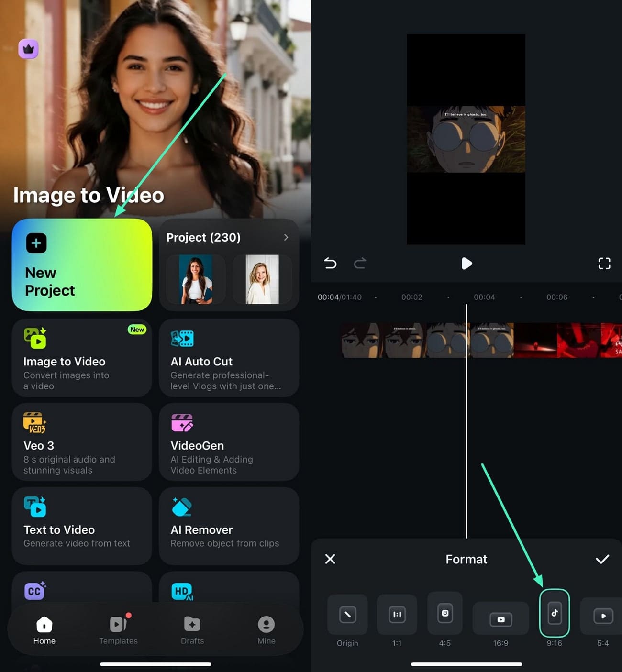Tap the New Project button
622x672 pixels.
coord(81,265)
